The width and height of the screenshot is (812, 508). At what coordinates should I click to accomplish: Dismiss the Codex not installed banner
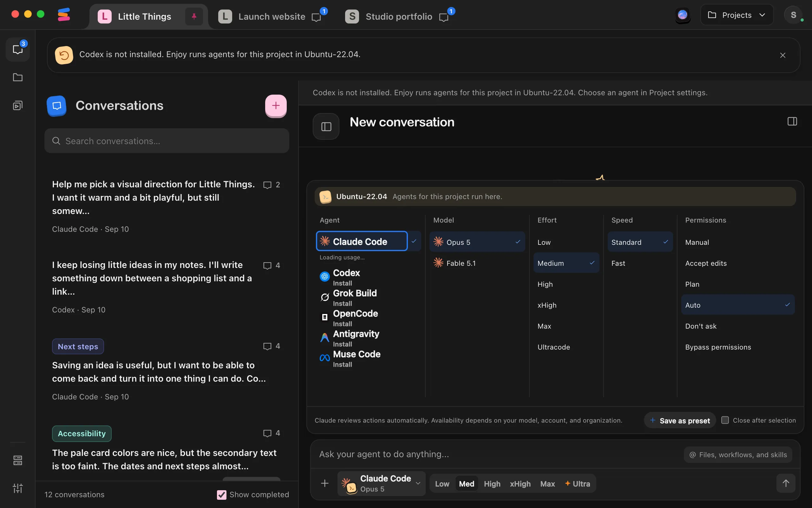783,55
